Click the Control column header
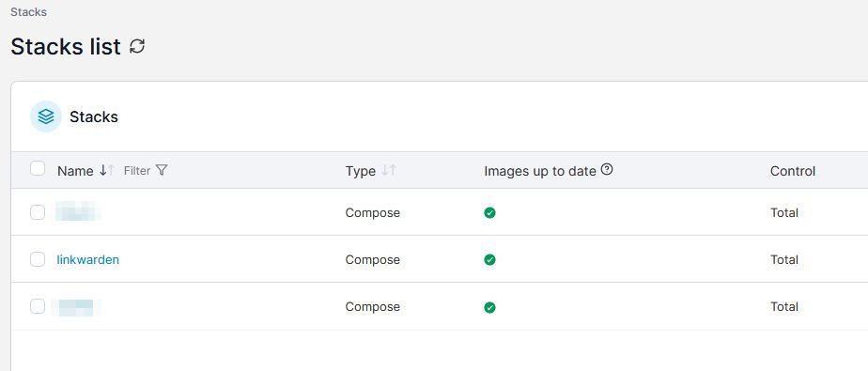Image resolution: width=868 pixels, height=371 pixels. point(793,171)
